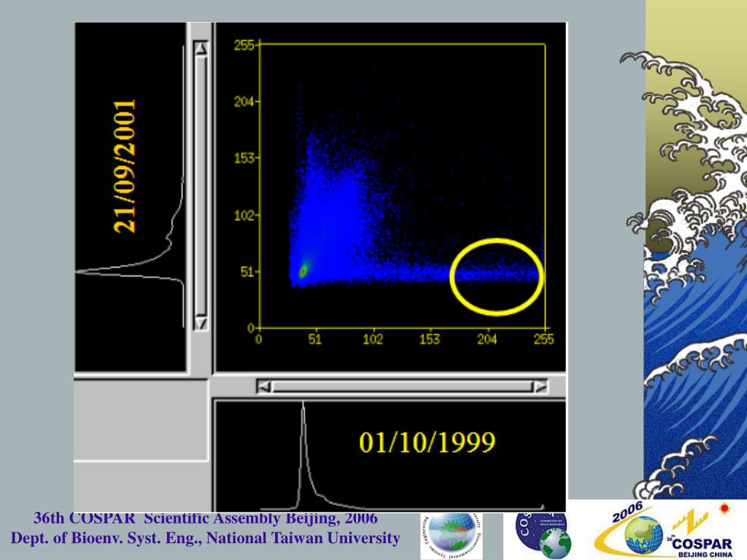The image size is (747, 560).
Task: Click the Bioenvironmental Systems Engineering globe logo
Action: pyautogui.click(x=451, y=537)
